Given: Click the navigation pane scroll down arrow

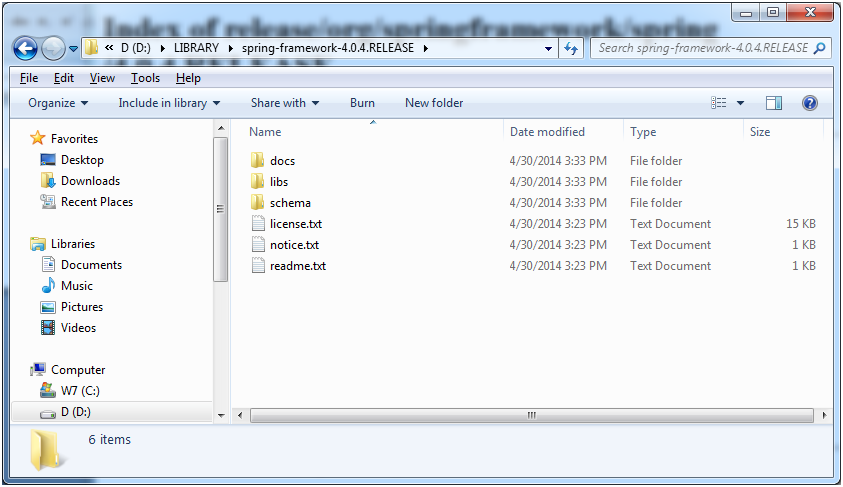Looking at the screenshot, I should pos(220,416).
